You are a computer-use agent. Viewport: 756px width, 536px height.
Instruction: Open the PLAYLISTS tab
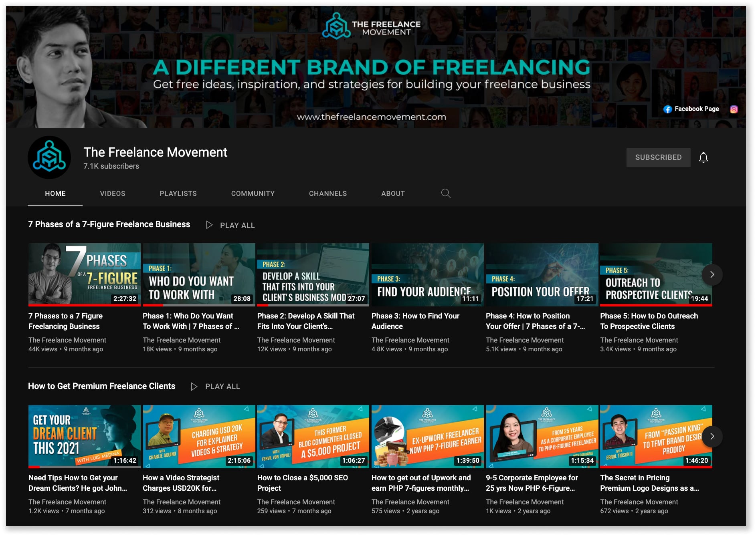[x=178, y=193]
